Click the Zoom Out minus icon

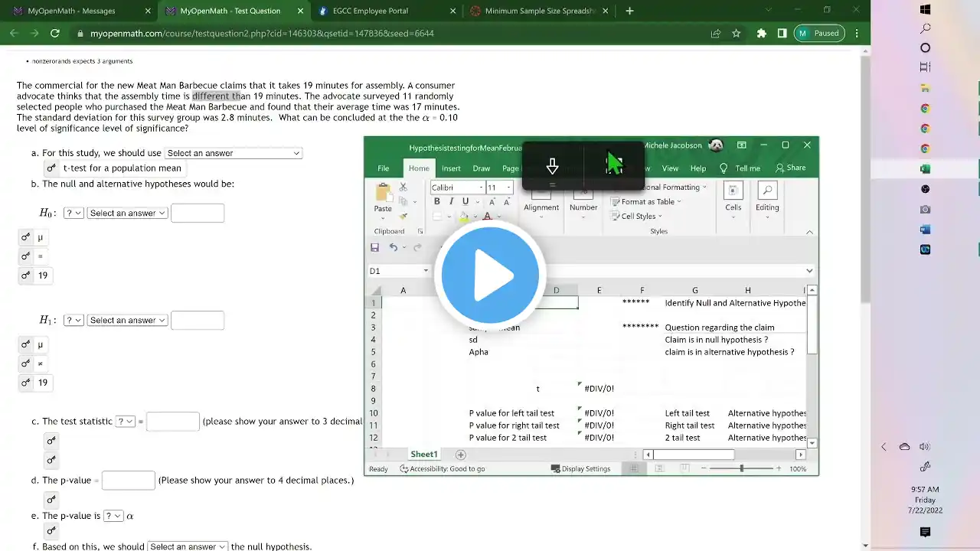click(x=704, y=468)
